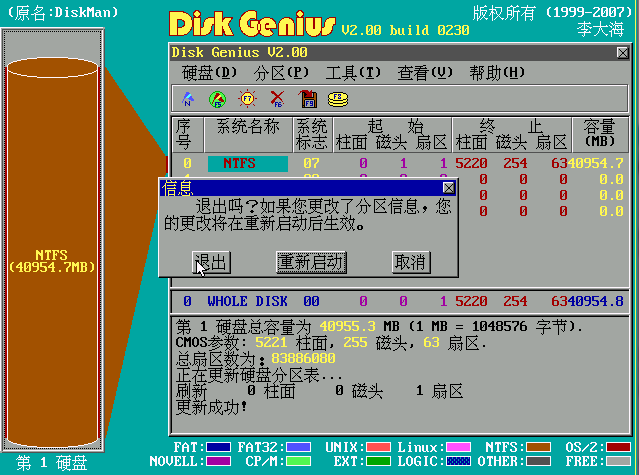The height and width of the screenshot is (475, 639).
Task: Click the 第 1 硬盘 label below the cylinder
Action: [x=52, y=463]
